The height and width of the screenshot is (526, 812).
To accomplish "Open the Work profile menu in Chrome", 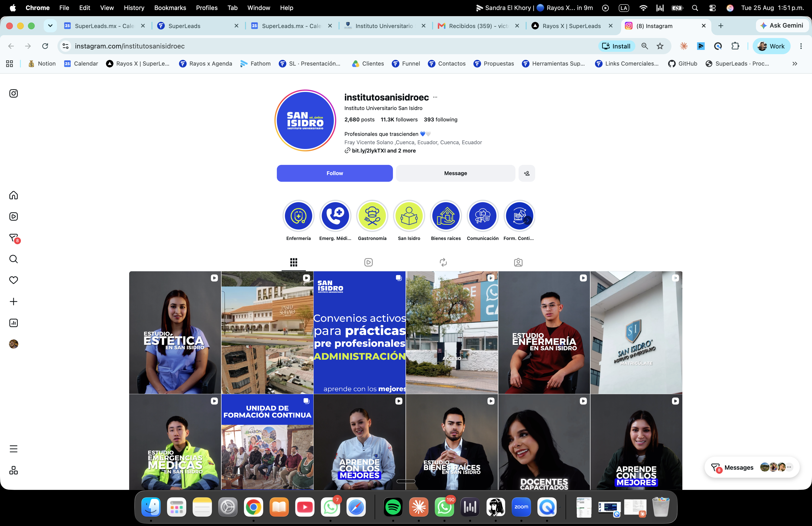I will (x=771, y=46).
